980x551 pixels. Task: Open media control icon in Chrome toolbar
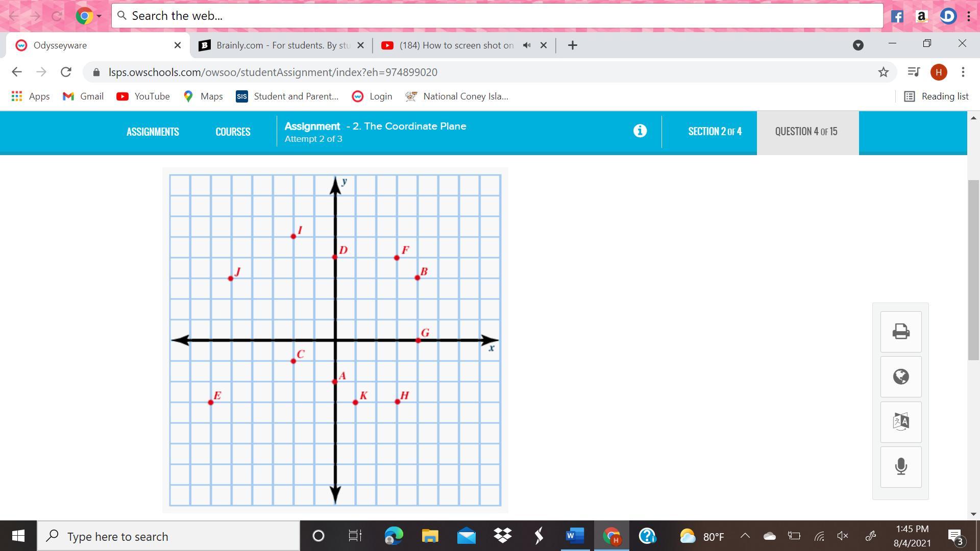pyautogui.click(x=914, y=72)
